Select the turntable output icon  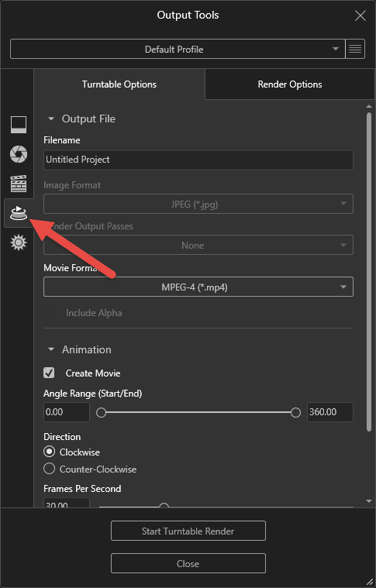(19, 213)
